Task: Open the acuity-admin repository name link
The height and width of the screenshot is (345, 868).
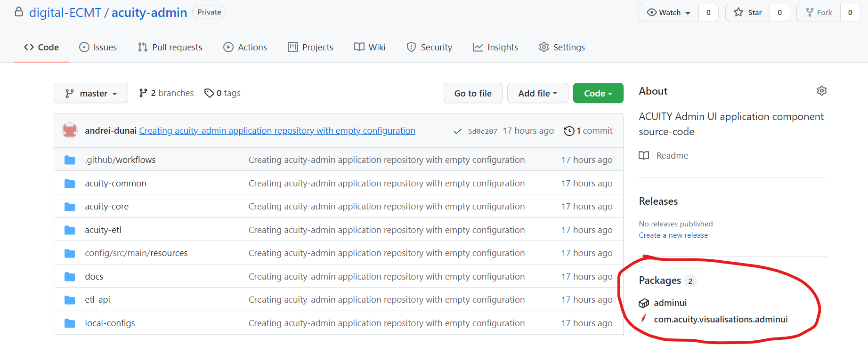Action: tap(149, 13)
